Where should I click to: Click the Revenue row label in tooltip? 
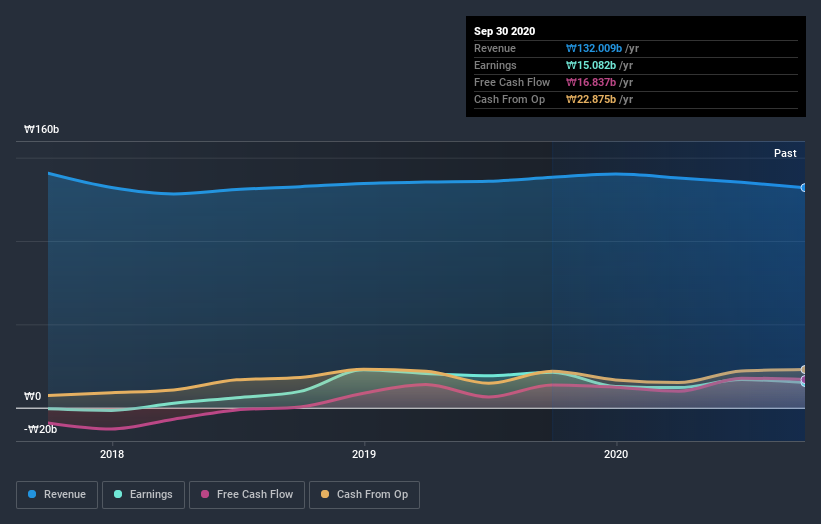tap(495, 48)
